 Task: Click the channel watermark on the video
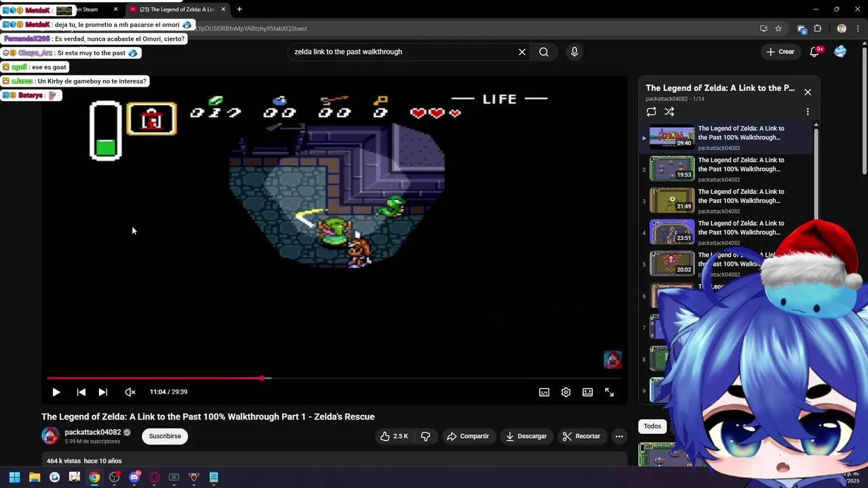[612, 360]
